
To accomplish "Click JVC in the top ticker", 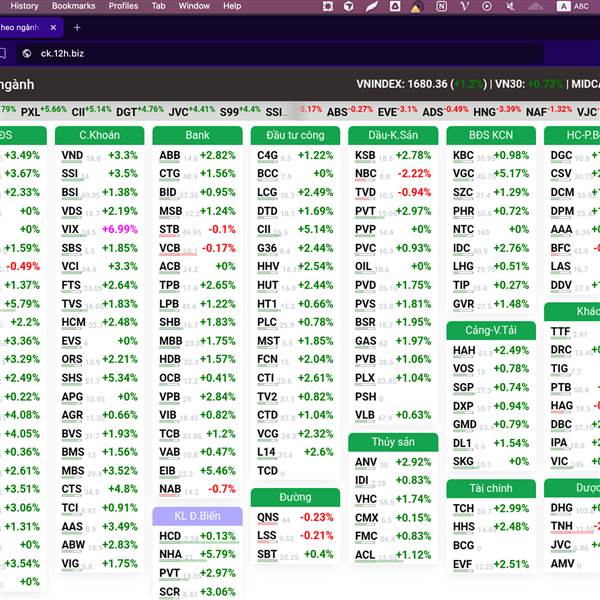I will tap(179, 112).
